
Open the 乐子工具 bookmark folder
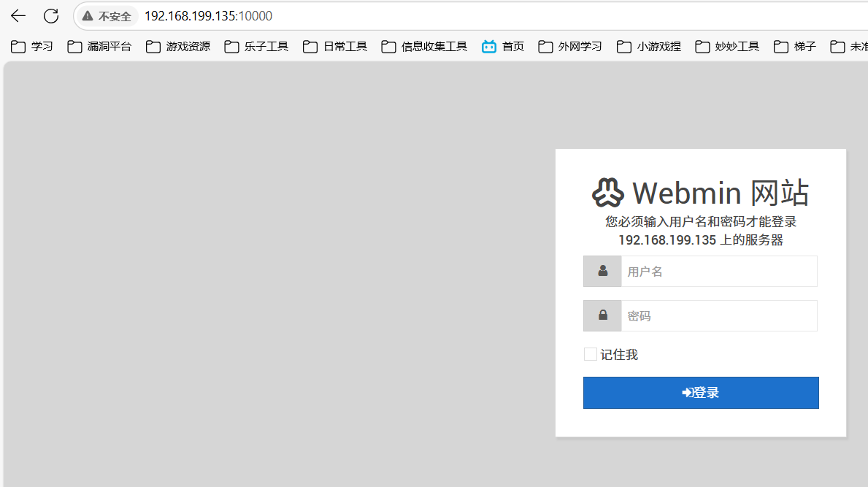pos(256,47)
